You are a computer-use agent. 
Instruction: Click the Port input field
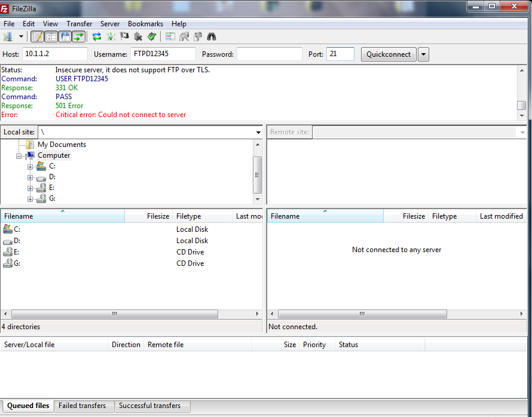coord(340,54)
